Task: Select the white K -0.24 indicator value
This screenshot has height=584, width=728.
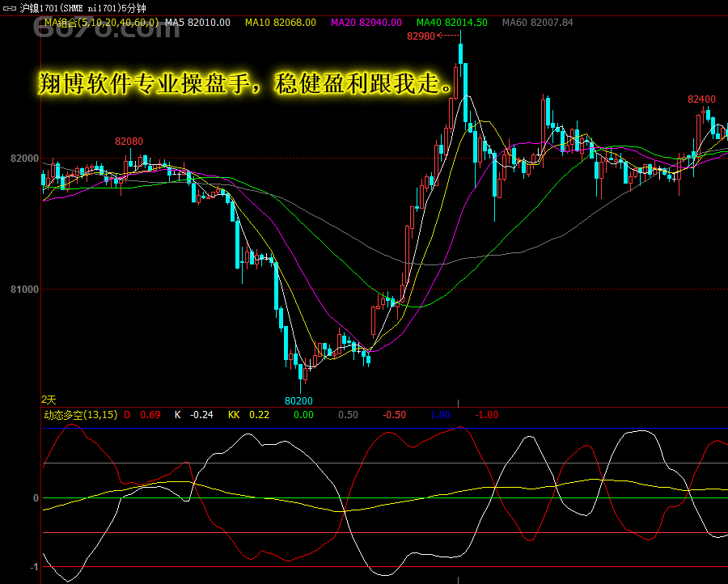Action: (x=194, y=415)
